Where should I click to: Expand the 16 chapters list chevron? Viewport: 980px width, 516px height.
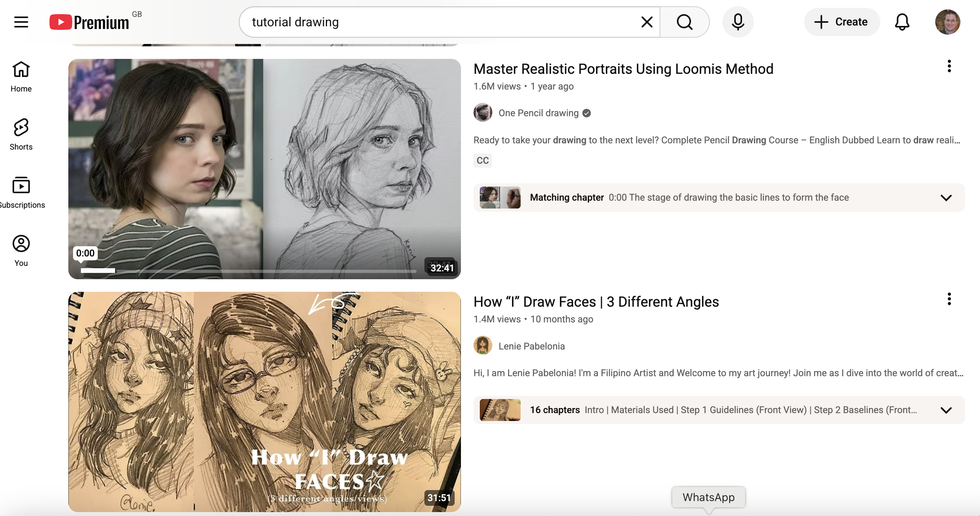click(x=946, y=410)
